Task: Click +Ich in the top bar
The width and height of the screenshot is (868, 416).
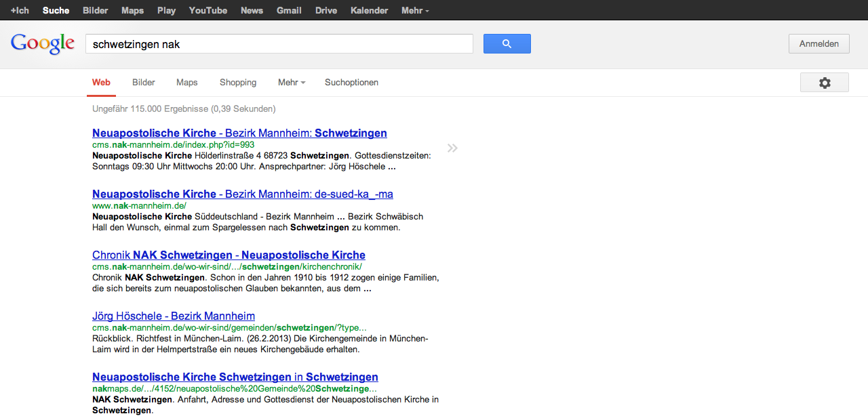Action: 20,10
